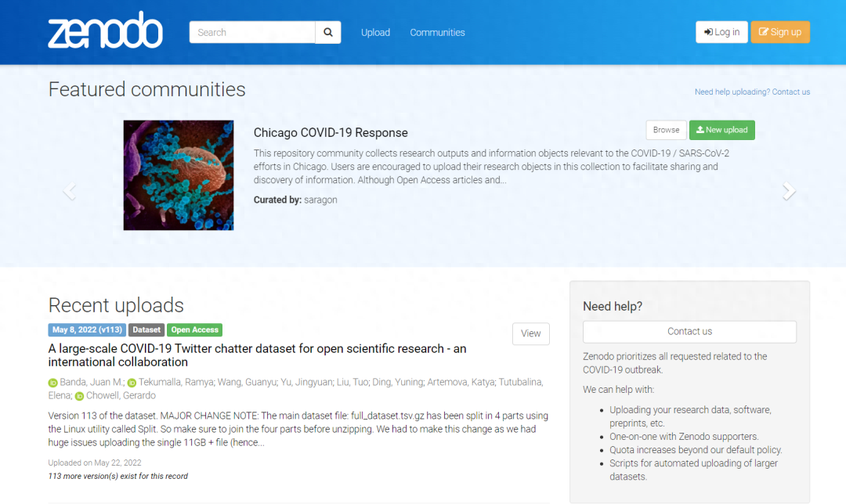Image resolution: width=846 pixels, height=504 pixels.
Task: Click the magnifying glass search button
Action: point(328,32)
